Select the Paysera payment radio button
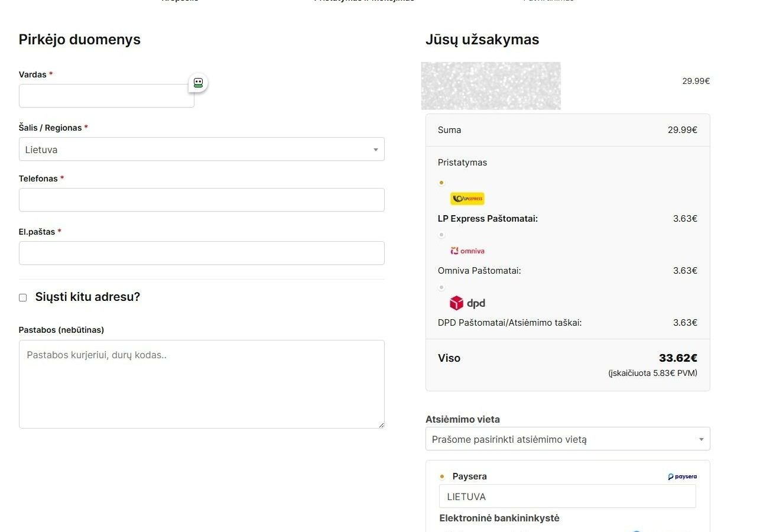Image resolution: width=773 pixels, height=532 pixels. click(441, 476)
